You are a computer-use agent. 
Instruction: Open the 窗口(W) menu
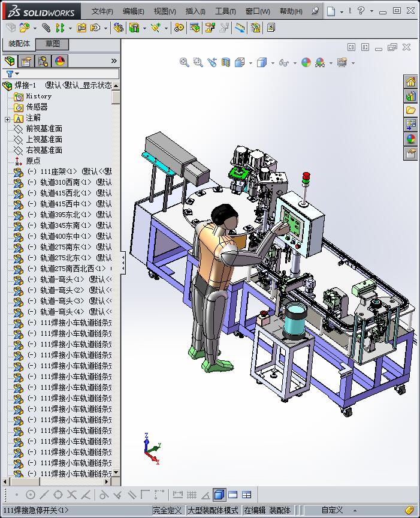[x=258, y=11]
